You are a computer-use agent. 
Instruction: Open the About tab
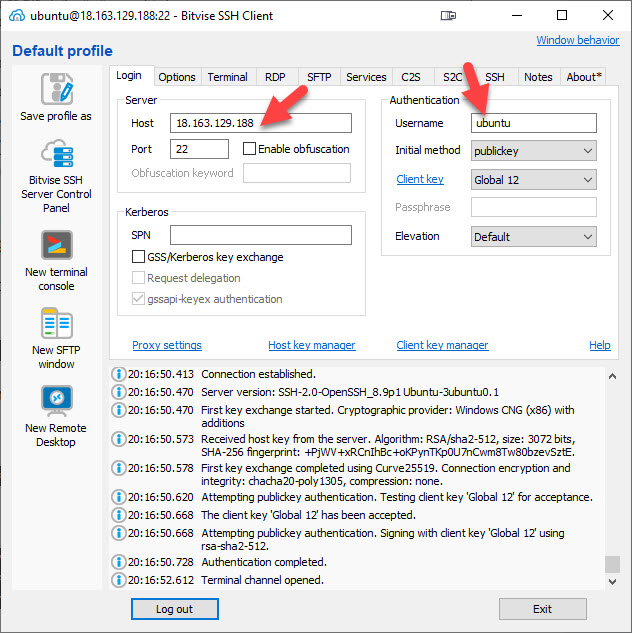(x=584, y=77)
